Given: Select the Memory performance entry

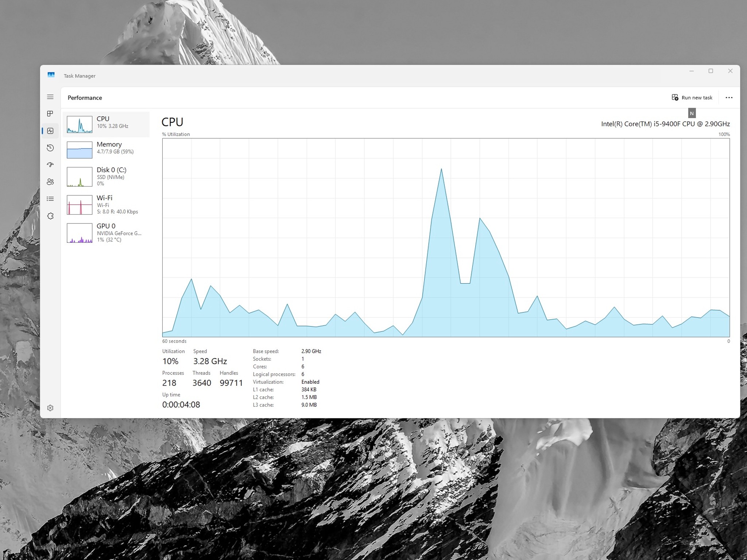Looking at the screenshot, I should (106, 150).
